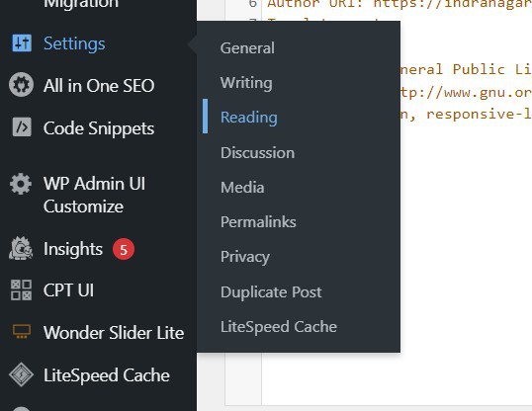Select Discussion in Settings submenu
532x411 pixels.
click(257, 152)
